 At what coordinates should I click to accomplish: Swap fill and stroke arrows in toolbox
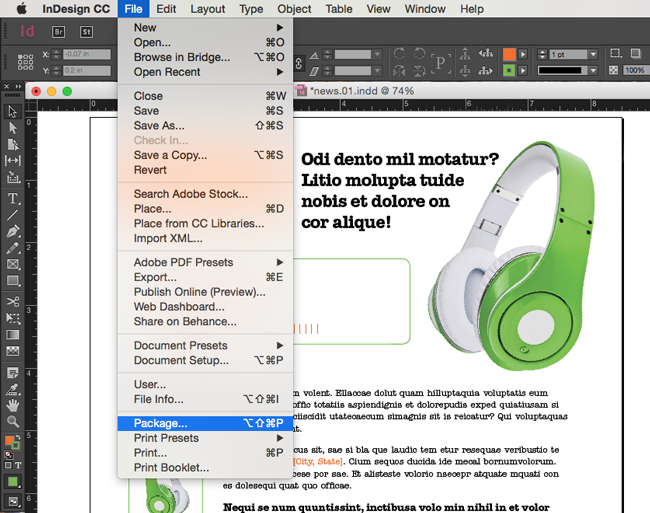pos(18,437)
